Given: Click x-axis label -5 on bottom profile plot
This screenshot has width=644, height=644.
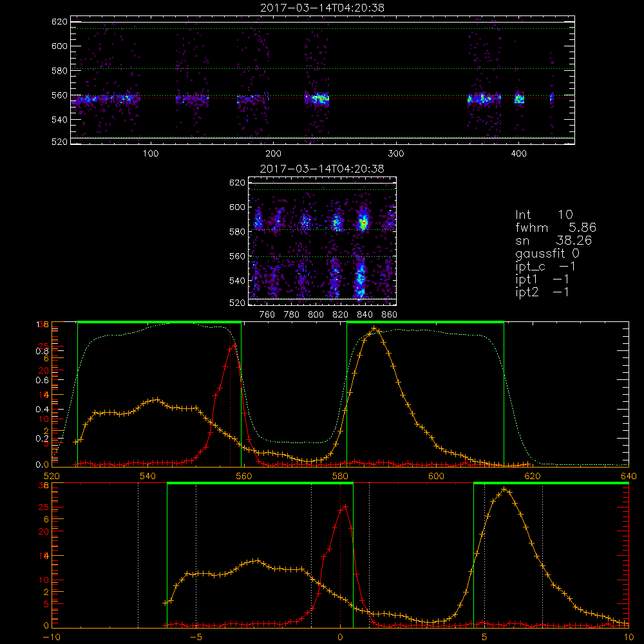Looking at the screenshot, I should 196,638.
